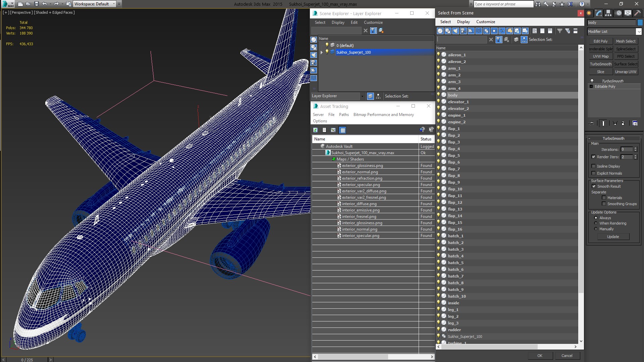Click Select All icon in Select From Scene

[535, 31]
